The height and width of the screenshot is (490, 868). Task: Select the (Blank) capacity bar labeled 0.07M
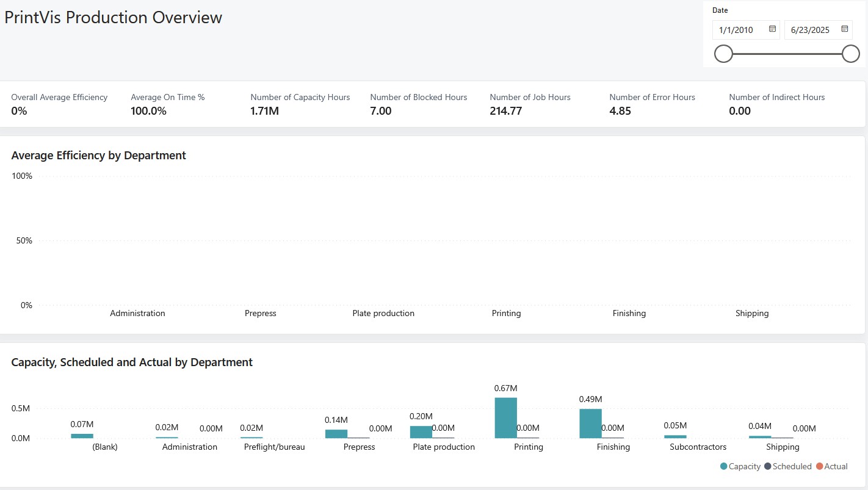(82, 436)
